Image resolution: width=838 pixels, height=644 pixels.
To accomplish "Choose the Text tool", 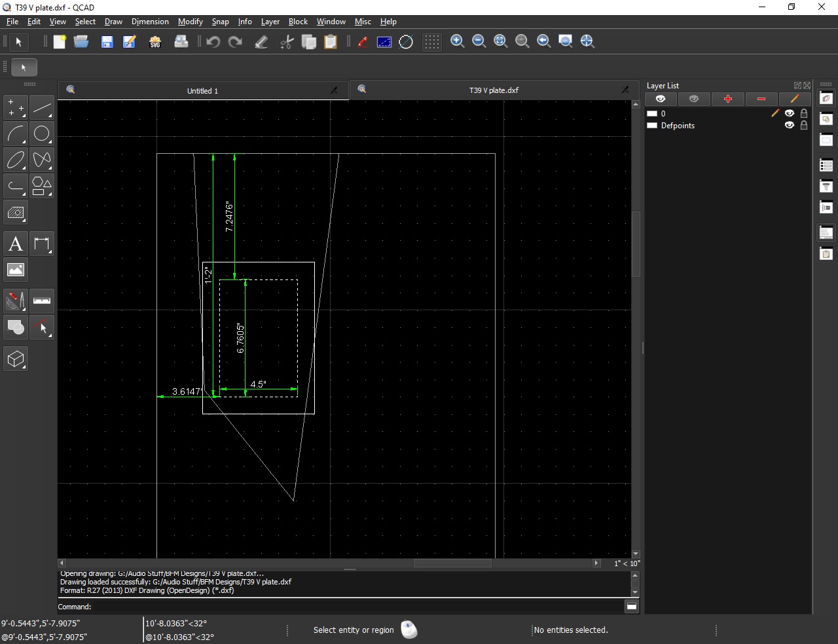I will 16,244.
